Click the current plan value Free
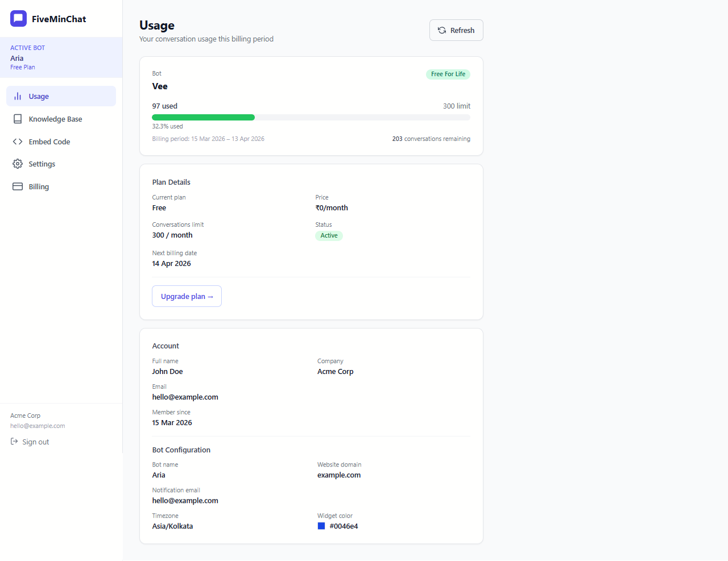Viewport: 728px width, 561px height. point(159,207)
